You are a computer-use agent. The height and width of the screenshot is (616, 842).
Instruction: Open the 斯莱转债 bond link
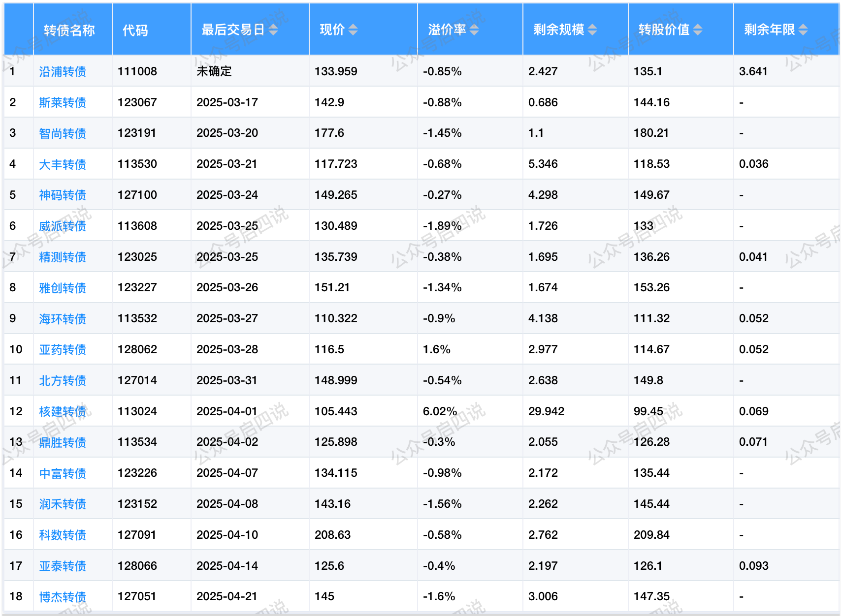[x=63, y=102]
